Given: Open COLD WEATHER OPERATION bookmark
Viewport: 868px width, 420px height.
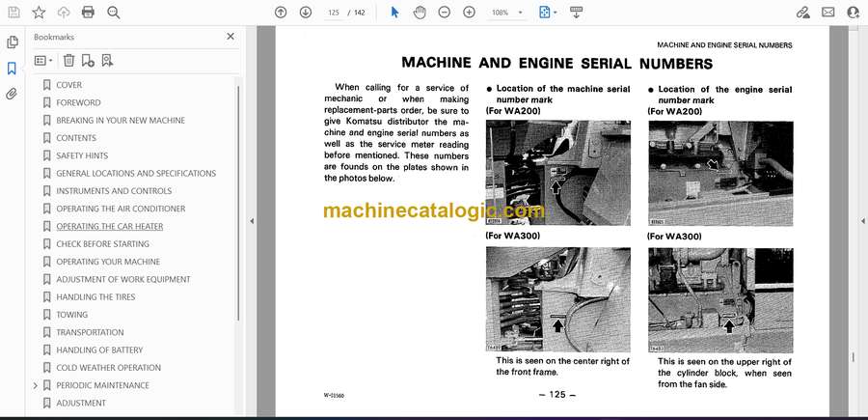Looking at the screenshot, I should click(108, 368).
